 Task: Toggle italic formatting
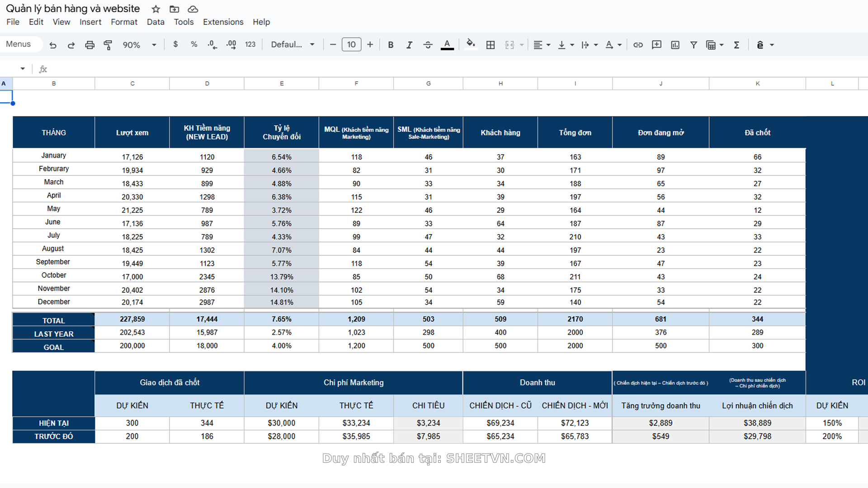tap(409, 45)
